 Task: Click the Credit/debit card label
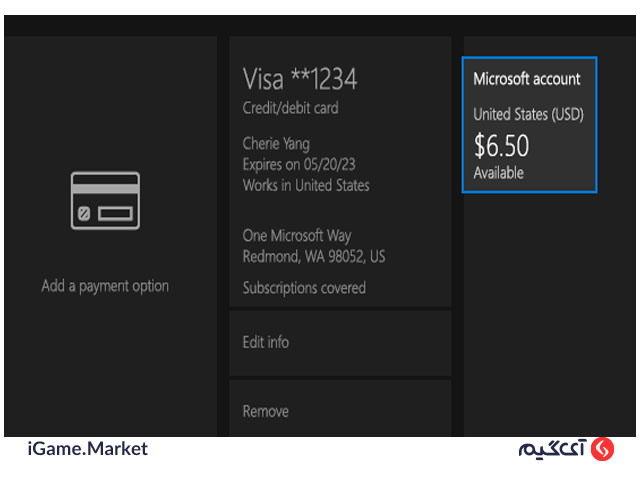pyautogui.click(x=291, y=108)
